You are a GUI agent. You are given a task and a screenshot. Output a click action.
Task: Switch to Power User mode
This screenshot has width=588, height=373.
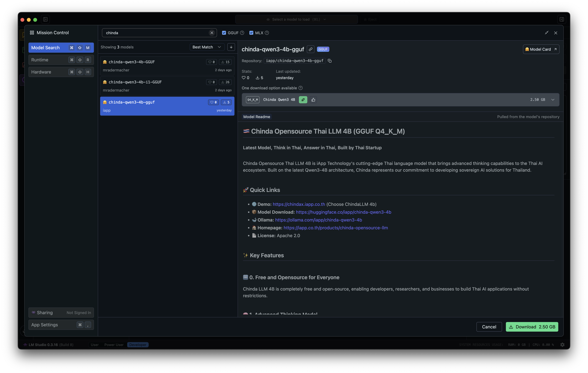point(114,345)
